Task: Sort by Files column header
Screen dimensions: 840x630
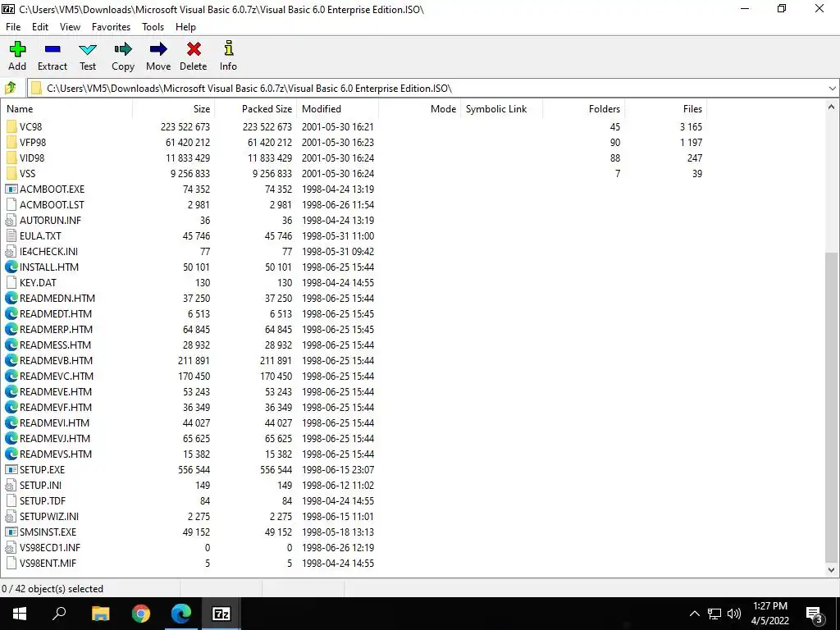Action: (665, 109)
